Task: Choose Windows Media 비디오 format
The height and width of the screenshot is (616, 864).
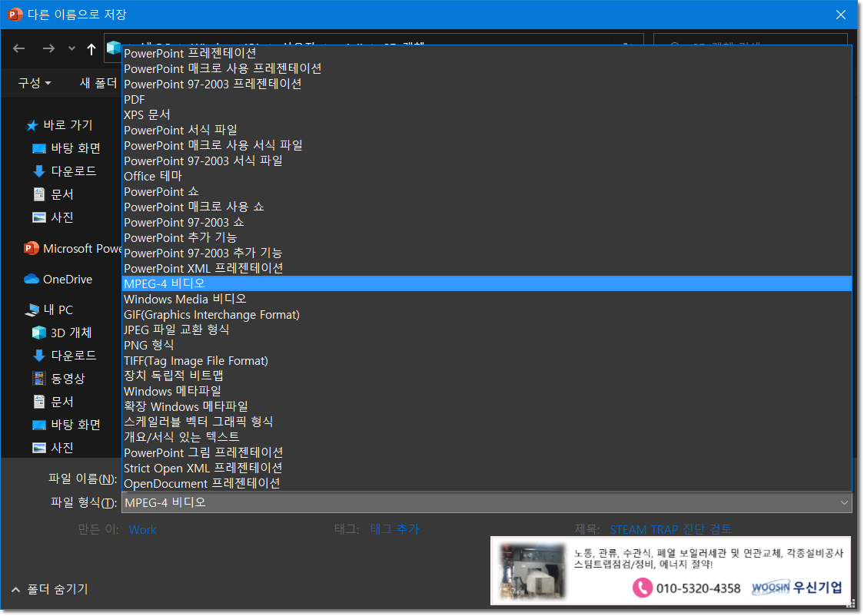Action: (487, 300)
